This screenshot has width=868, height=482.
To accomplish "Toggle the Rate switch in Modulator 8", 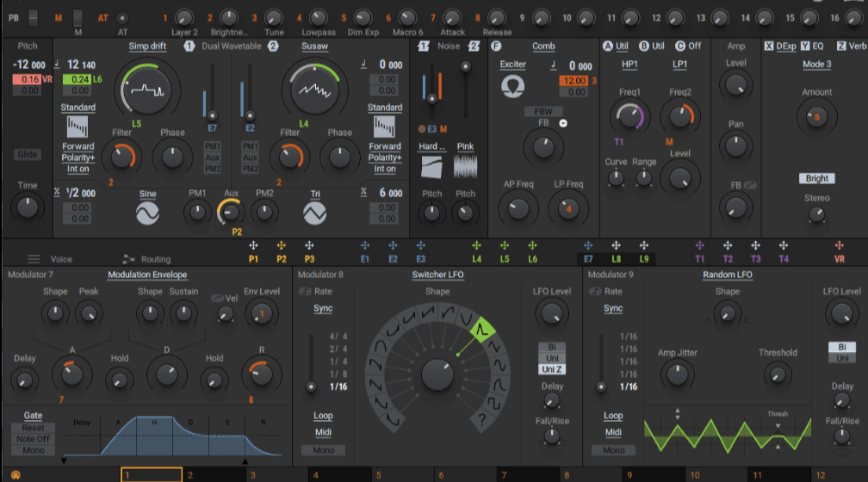I will click(305, 292).
